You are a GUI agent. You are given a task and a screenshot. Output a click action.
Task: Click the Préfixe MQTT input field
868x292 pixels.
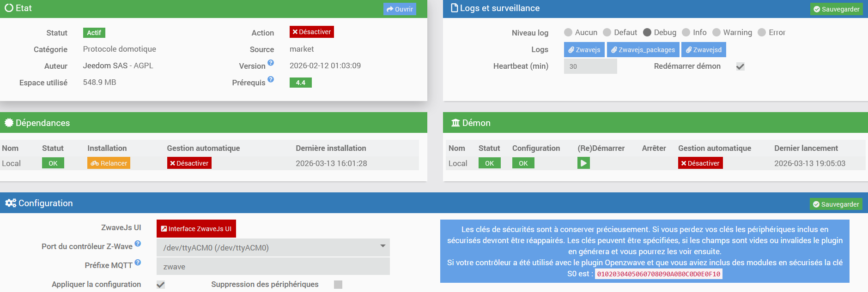pos(273,266)
